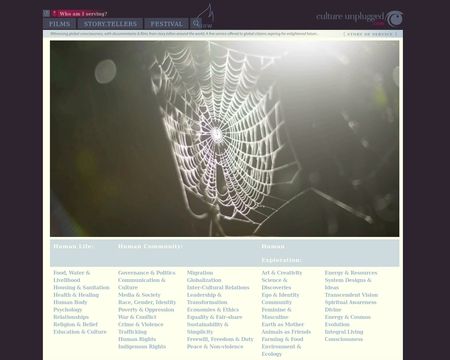This screenshot has width=450, height=360.
Task: Click the spider web hero image
Action: 224,139
